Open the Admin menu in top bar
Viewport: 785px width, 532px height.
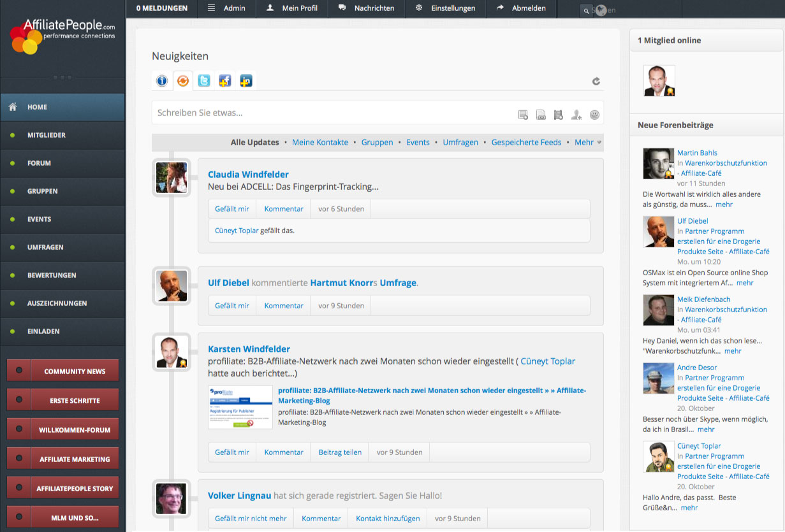227,8
